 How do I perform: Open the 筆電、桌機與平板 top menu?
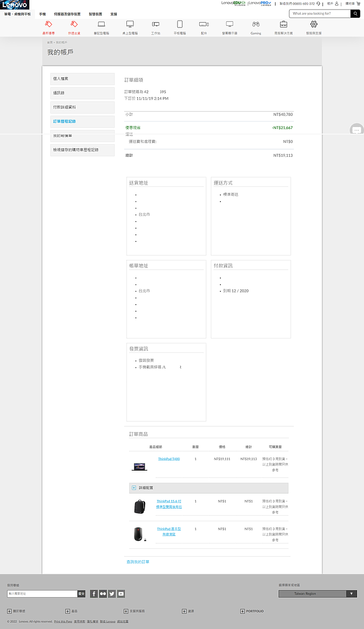pos(18,14)
